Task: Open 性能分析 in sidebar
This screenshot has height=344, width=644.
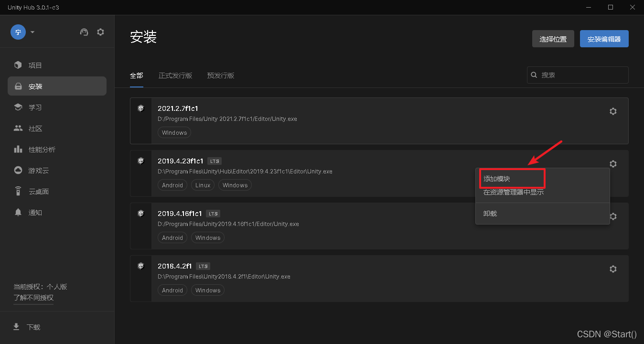Action: (x=57, y=149)
